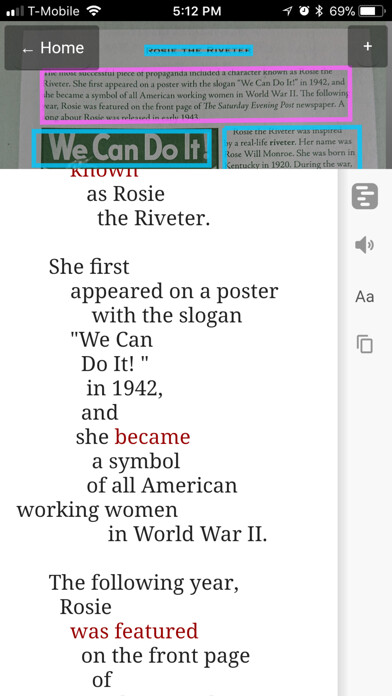Tap the plus button at top right

point(367,47)
